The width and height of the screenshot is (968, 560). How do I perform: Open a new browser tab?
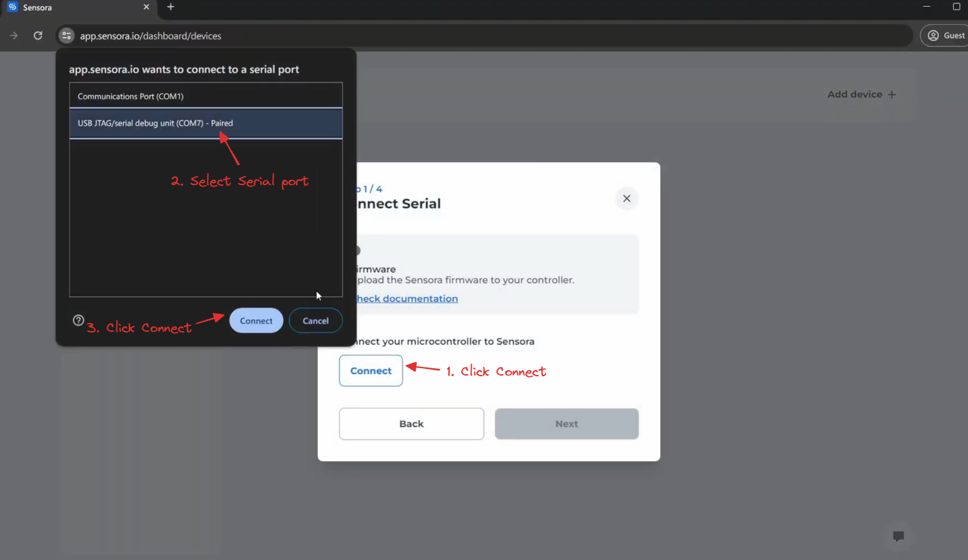point(170,8)
